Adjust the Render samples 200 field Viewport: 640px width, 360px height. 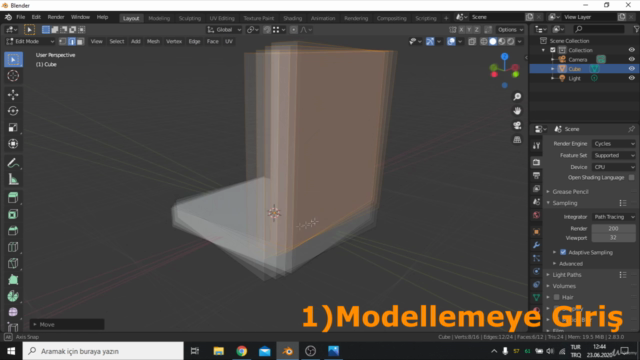click(x=613, y=229)
